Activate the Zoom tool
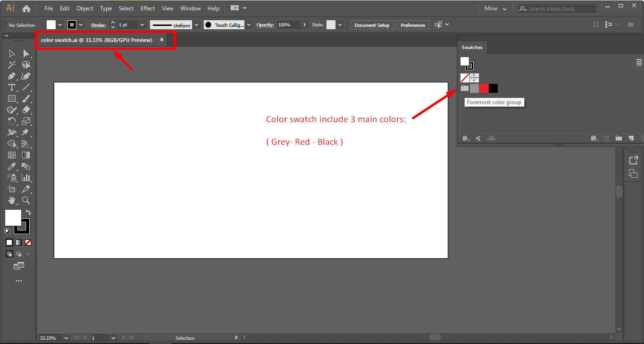Viewport: 644px width, 344px height. 26,200
